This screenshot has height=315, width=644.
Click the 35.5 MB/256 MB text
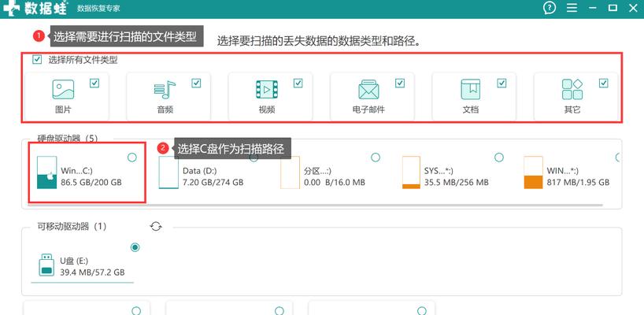457,182
